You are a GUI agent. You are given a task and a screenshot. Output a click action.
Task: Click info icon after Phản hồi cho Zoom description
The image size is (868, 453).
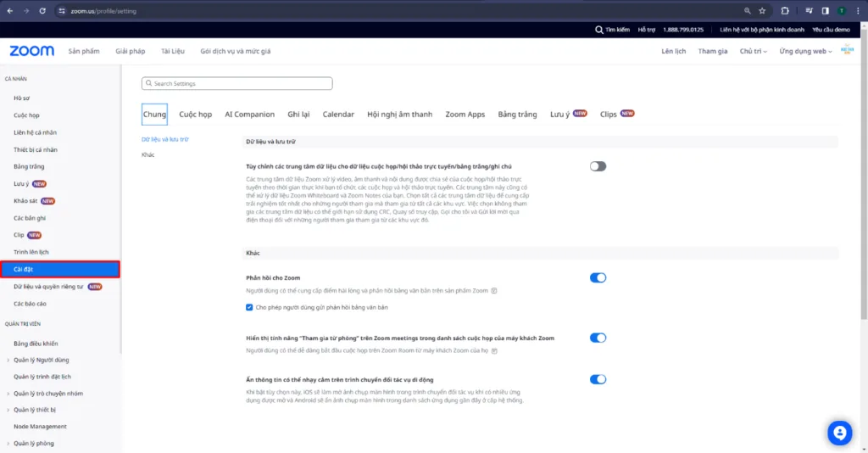click(x=494, y=291)
